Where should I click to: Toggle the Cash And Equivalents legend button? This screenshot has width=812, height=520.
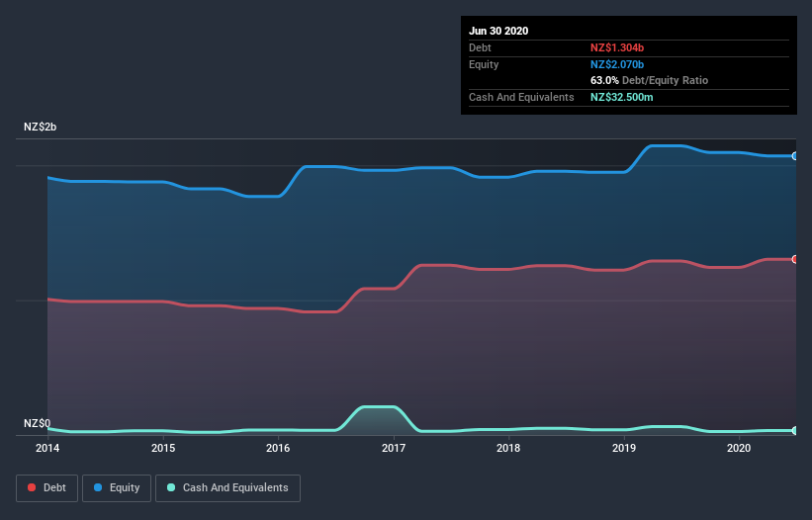227,488
